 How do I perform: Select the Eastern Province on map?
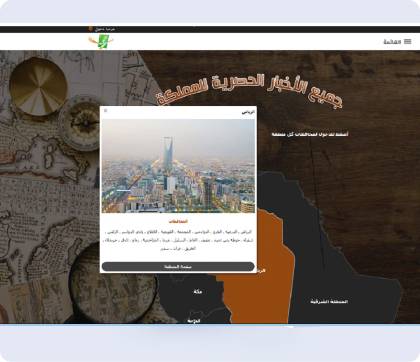(329, 302)
